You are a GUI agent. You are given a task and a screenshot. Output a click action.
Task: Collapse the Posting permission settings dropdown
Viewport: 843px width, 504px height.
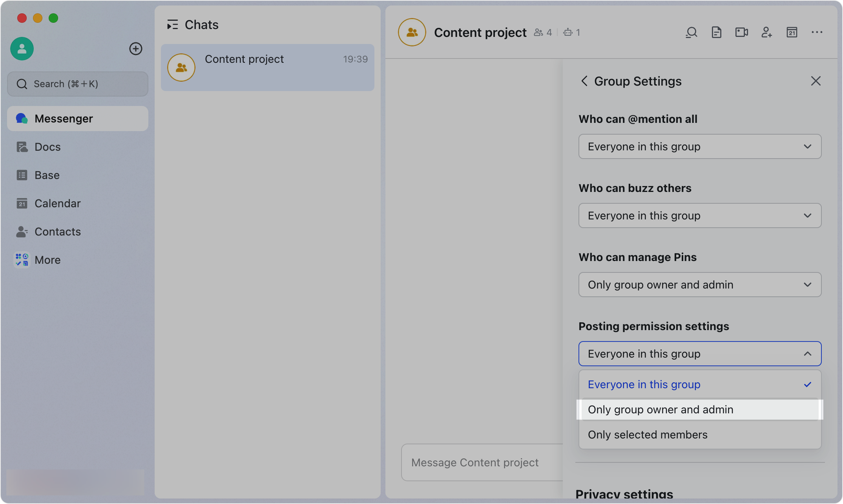click(x=700, y=354)
